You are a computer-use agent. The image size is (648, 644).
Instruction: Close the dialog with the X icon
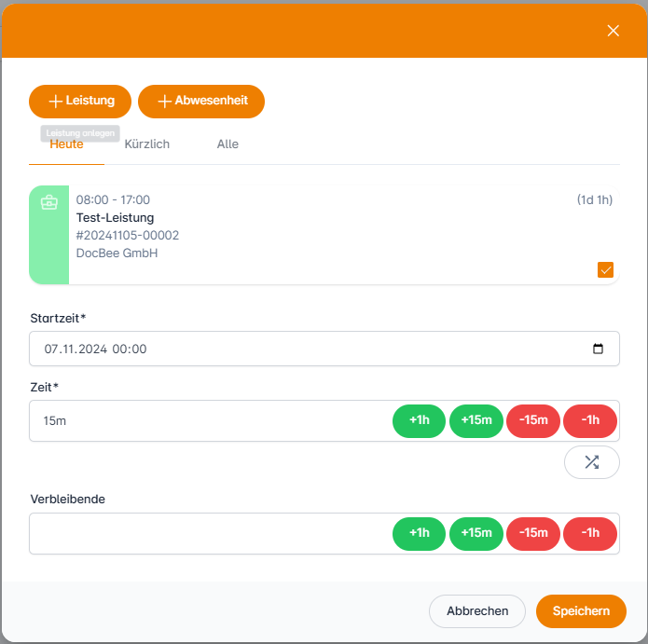pyautogui.click(x=613, y=31)
